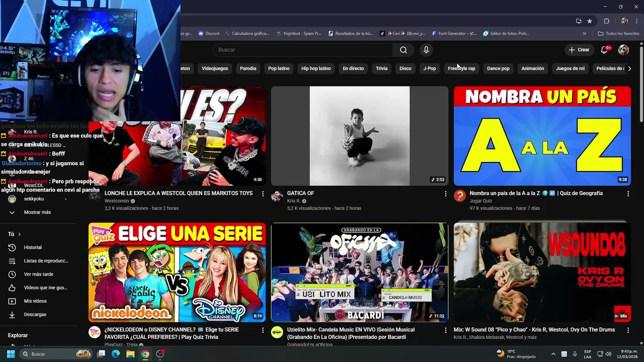
Task: Open Listas de reproducción in sidebar
Action: pos(39,261)
